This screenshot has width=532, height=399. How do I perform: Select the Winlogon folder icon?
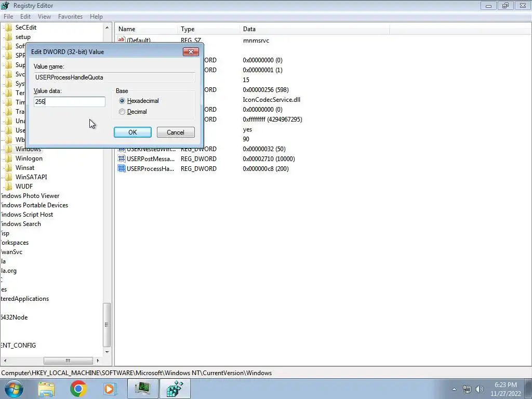8,158
